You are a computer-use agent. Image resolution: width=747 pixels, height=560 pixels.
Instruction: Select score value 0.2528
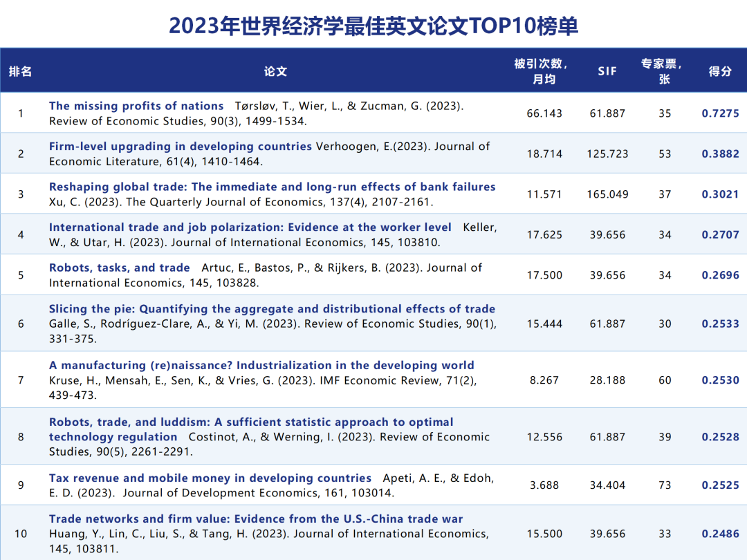click(x=720, y=437)
